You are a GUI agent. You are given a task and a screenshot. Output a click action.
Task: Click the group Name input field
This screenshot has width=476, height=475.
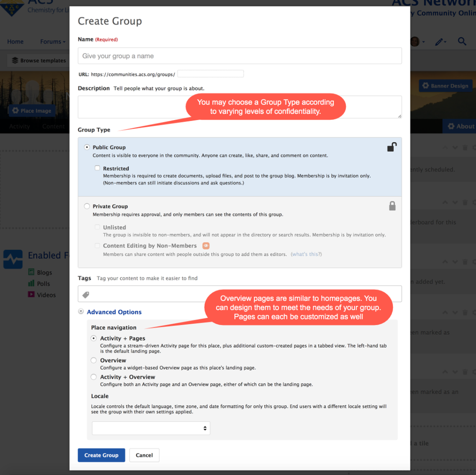pyautogui.click(x=240, y=56)
